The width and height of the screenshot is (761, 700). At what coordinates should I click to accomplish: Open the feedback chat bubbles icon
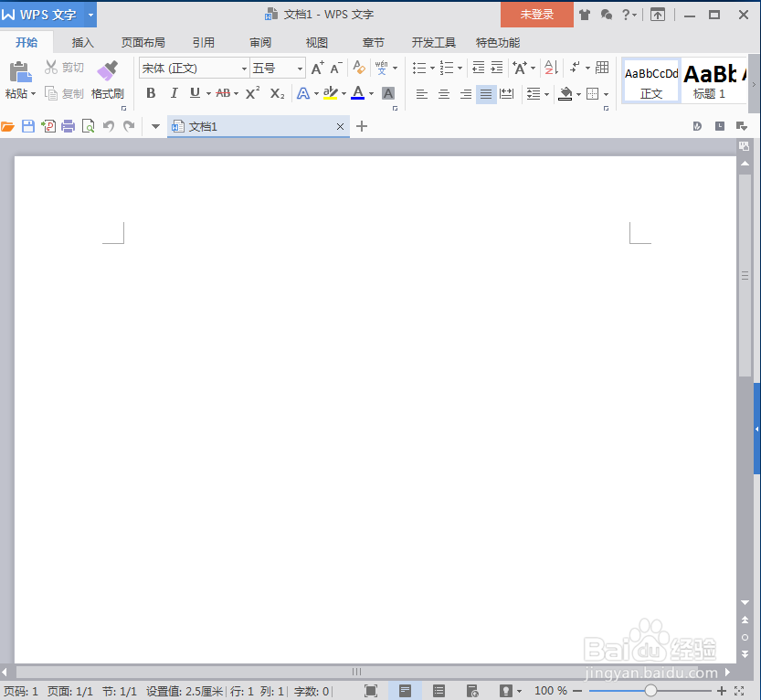[607, 15]
